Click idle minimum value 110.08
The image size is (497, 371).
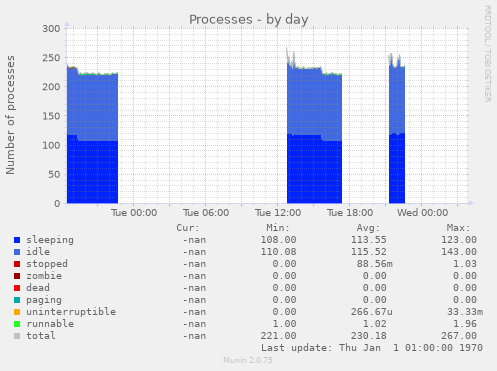point(278,252)
